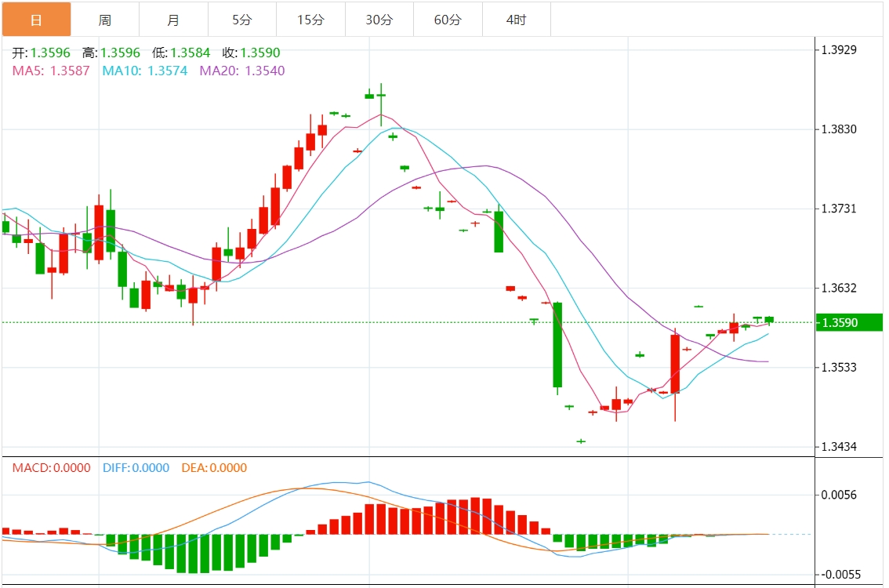Click the MACD:0.0000 label
Image resolution: width=889 pixels, height=588 pixels.
(52, 468)
